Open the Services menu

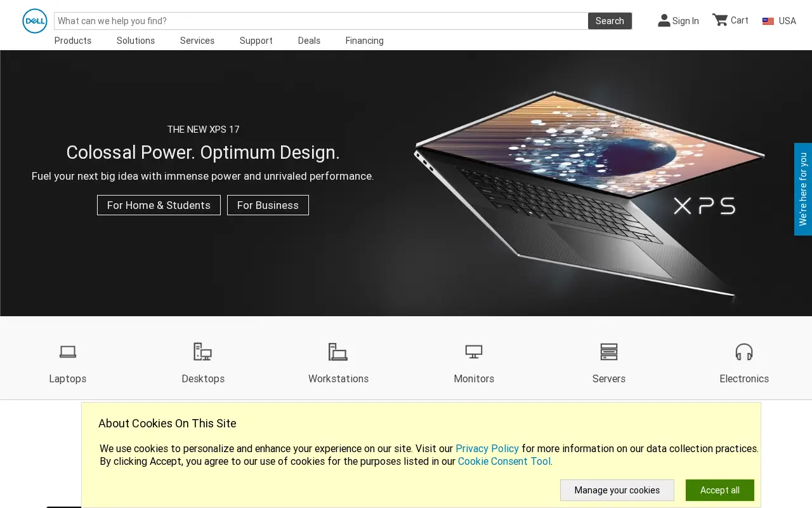point(197,41)
